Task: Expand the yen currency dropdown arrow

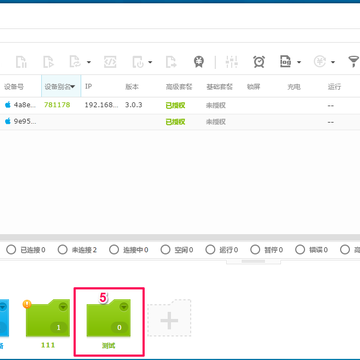Action: [333, 62]
